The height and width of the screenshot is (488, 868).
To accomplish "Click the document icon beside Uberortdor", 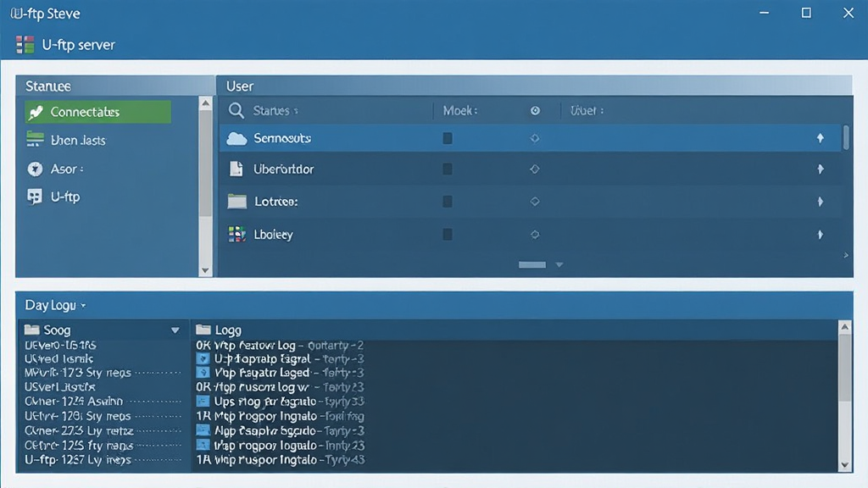I will point(236,169).
